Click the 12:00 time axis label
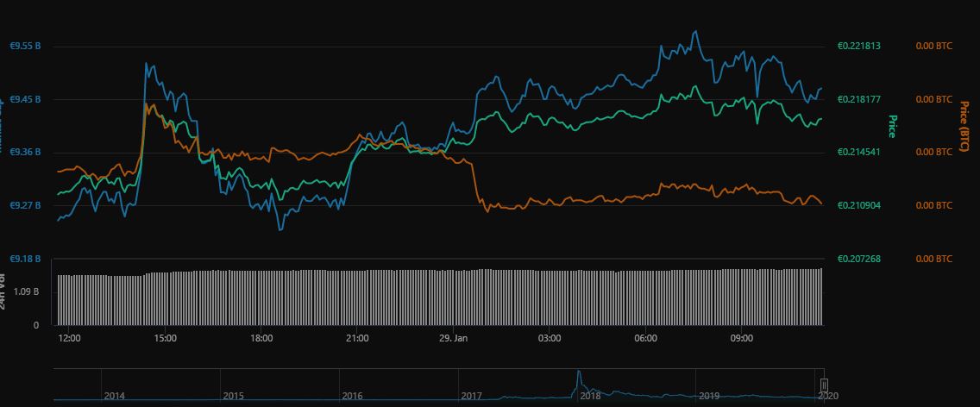Image resolution: width=980 pixels, height=407 pixels. tap(69, 338)
